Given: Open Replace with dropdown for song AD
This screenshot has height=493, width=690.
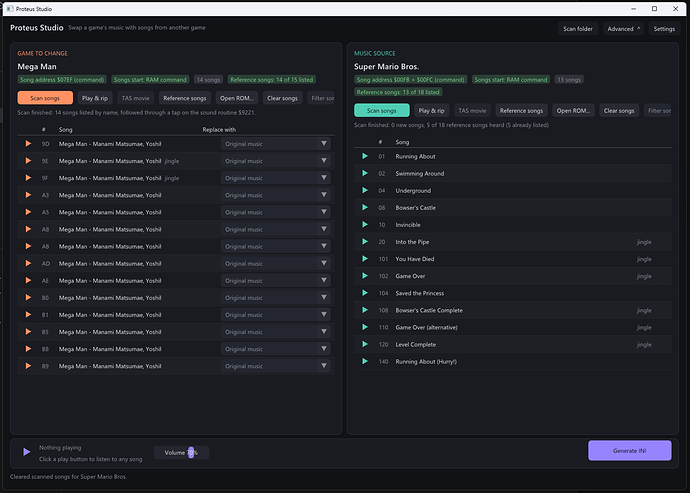Looking at the screenshot, I should click(276, 263).
